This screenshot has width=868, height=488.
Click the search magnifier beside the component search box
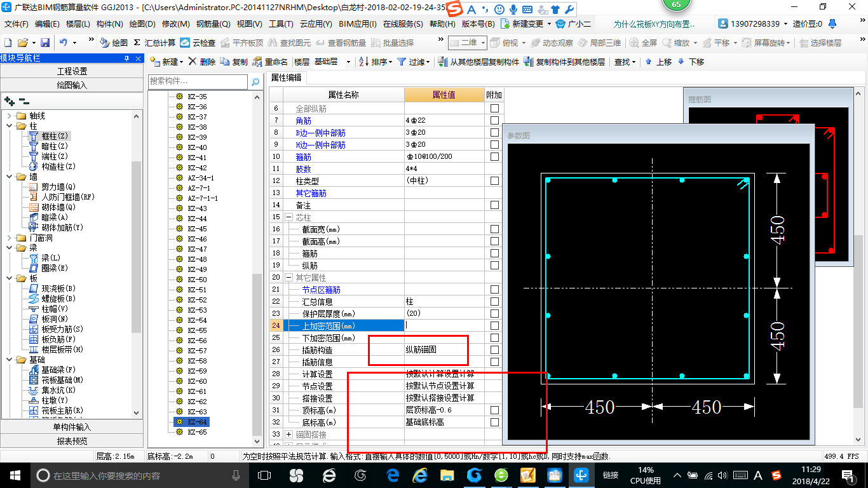point(255,82)
